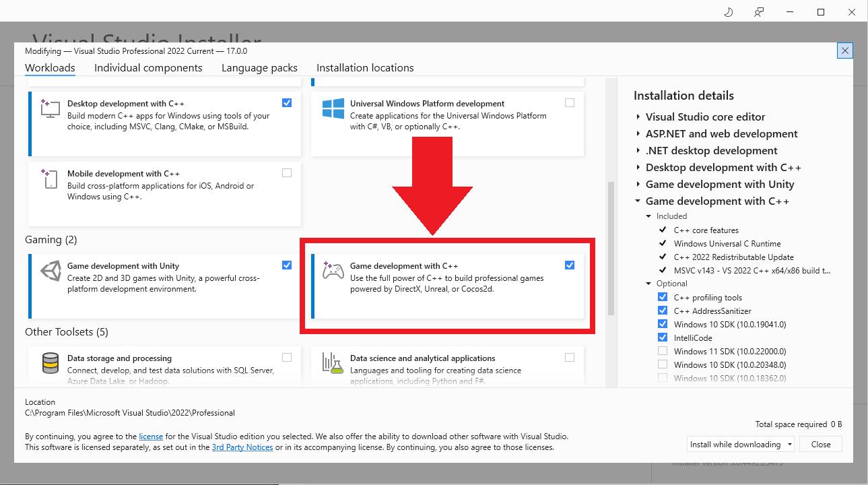The height and width of the screenshot is (485, 868).
Task: Check Universal Windows Platform development workload
Action: pyautogui.click(x=570, y=103)
